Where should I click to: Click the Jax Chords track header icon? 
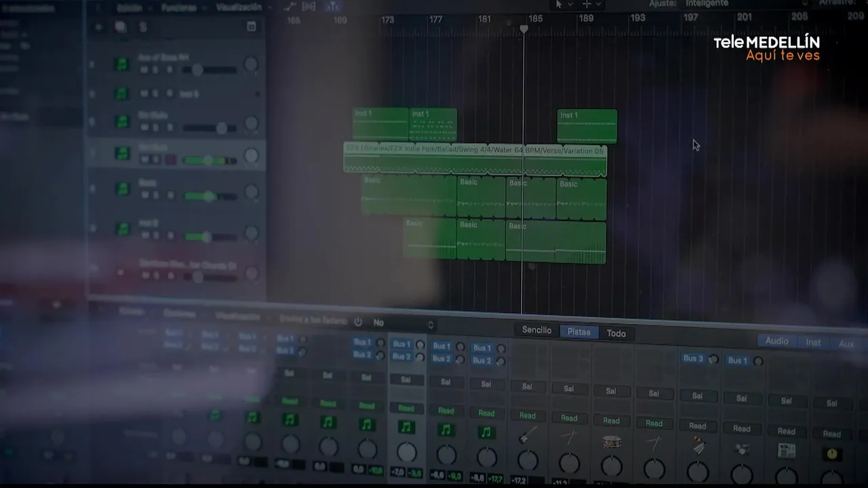(121, 272)
